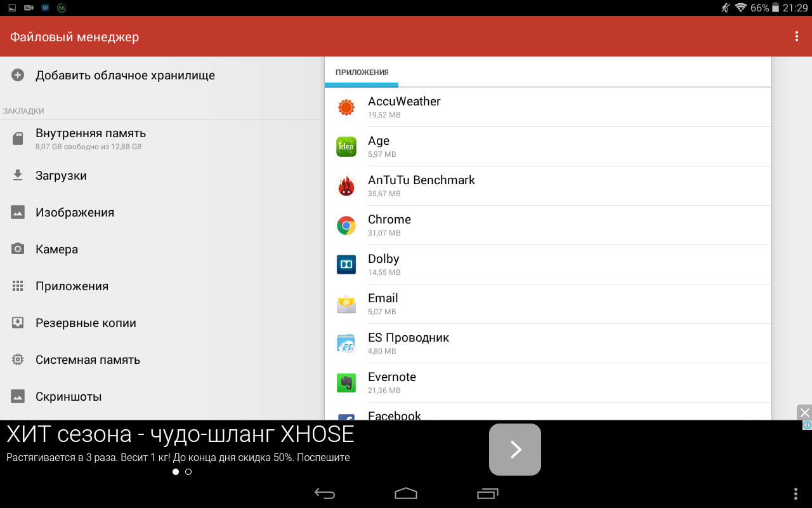Image resolution: width=812 pixels, height=508 pixels.
Task: Select the AccuWeather app name
Action: pyautogui.click(x=404, y=102)
